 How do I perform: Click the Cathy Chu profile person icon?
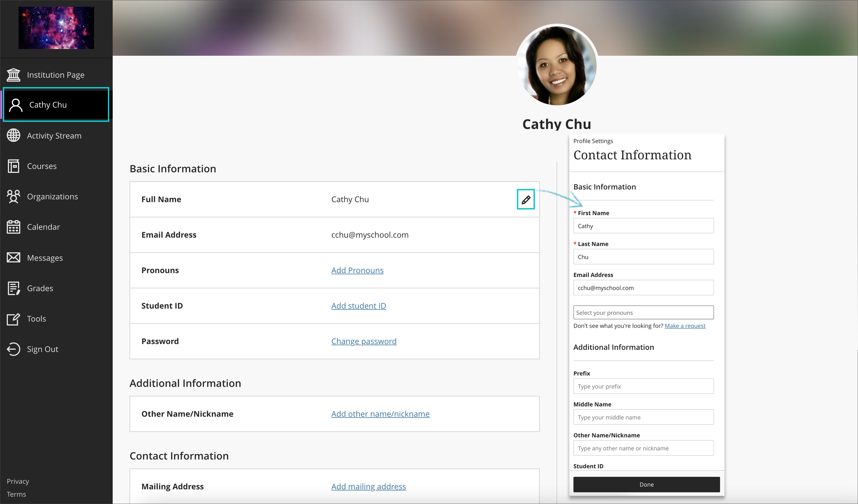pos(16,105)
